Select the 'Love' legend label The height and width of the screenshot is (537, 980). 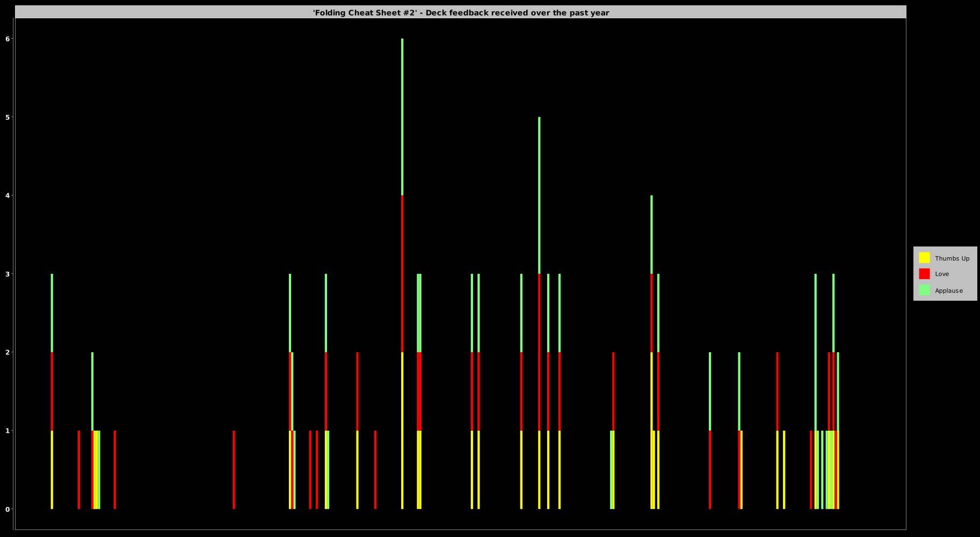942,274
